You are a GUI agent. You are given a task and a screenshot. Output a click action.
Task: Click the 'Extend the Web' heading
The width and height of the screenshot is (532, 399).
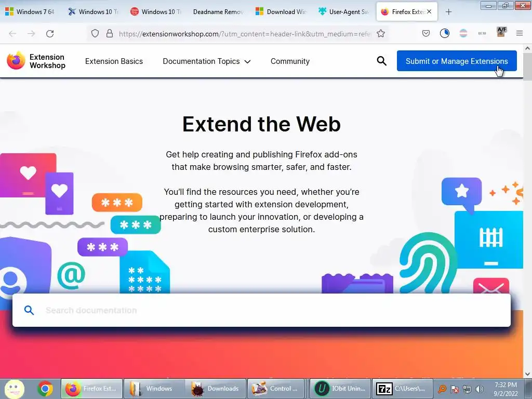click(x=262, y=124)
